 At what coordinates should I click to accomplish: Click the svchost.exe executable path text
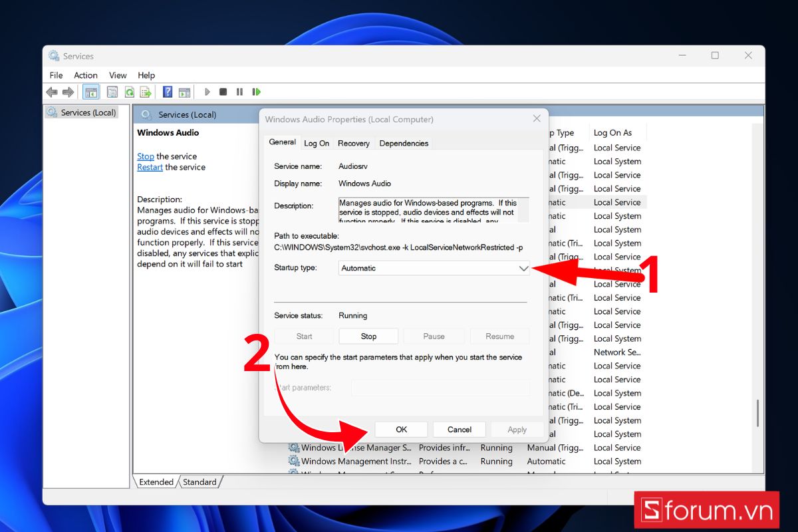click(398, 247)
